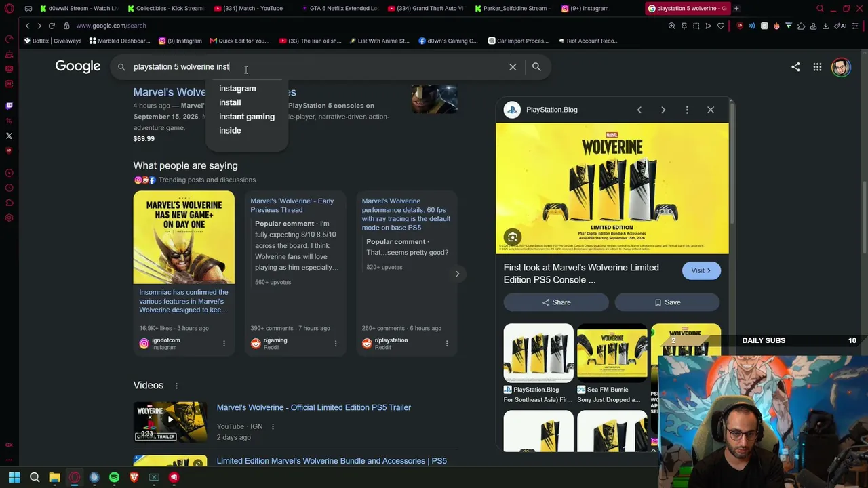This screenshot has height=488, width=868.
Task: Open options for the IGN YouTube video result
Action: [x=273, y=426]
